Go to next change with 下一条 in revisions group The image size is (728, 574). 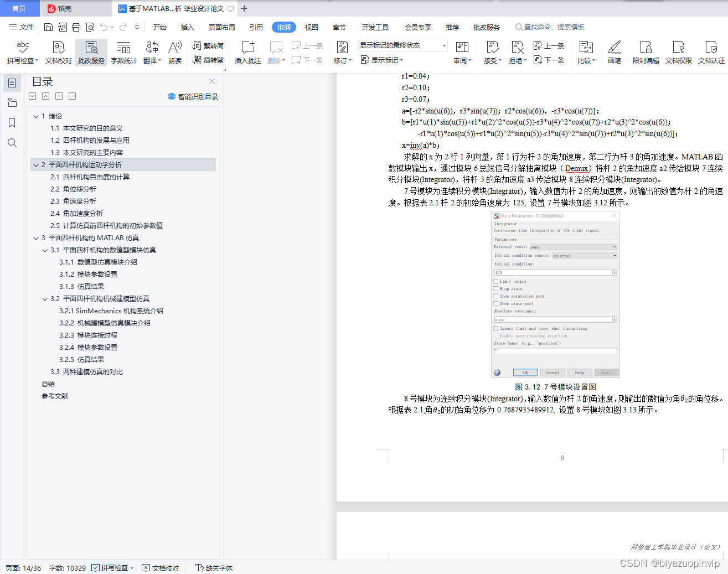pyautogui.click(x=549, y=60)
